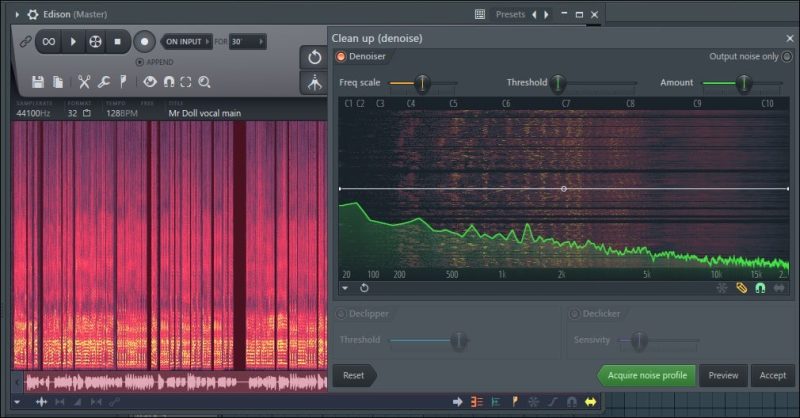Click the small icon next to format 32
Image resolution: width=800 pixels, height=418 pixels.
point(87,113)
